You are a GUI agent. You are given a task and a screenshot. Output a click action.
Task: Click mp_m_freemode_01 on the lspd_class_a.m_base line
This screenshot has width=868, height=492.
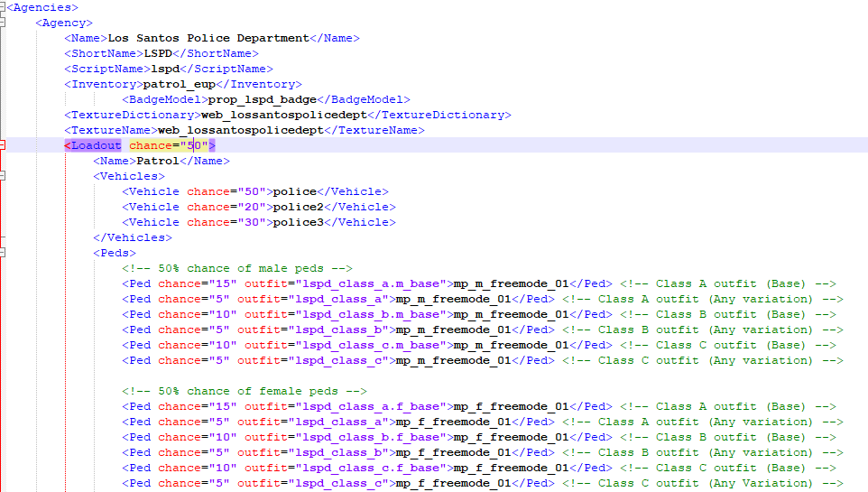[x=511, y=283]
